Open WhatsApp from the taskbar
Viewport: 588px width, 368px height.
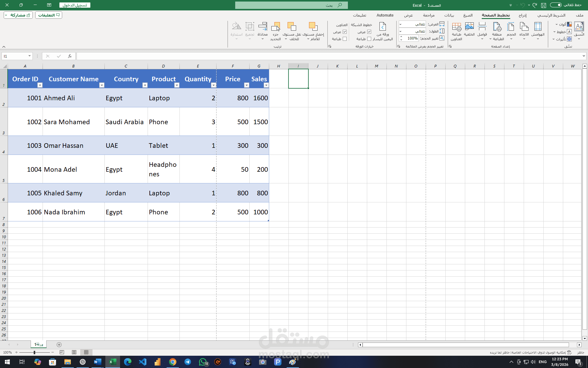pos(203,362)
